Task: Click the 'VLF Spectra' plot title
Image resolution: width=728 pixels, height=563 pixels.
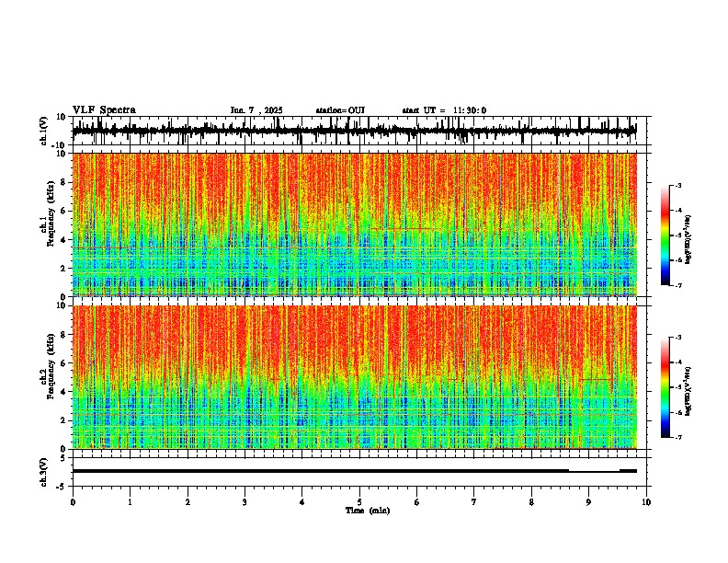Action: (104, 110)
